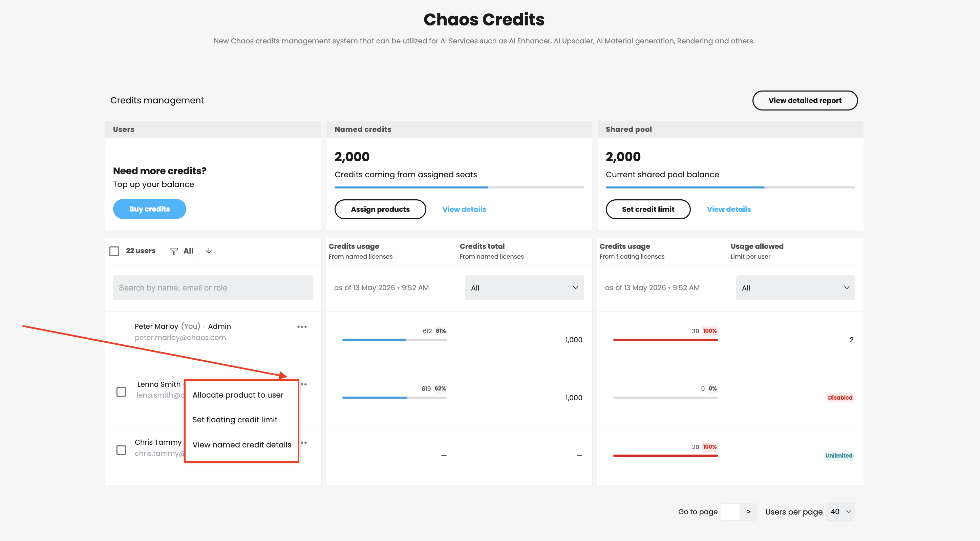Image resolution: width=980 pixels, height=541 pixels.
Task: Focus the search by name field
Action: tap(213, 288)
